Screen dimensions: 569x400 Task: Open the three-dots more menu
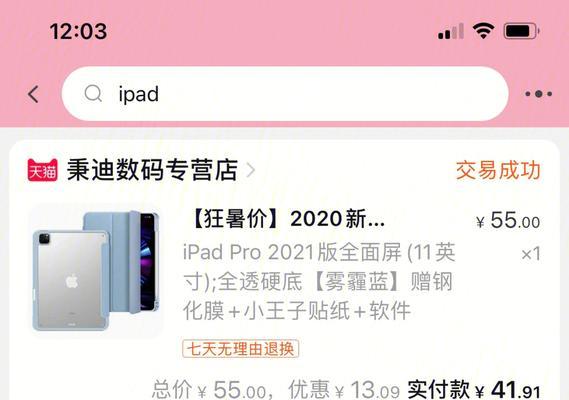click(539, 94)
